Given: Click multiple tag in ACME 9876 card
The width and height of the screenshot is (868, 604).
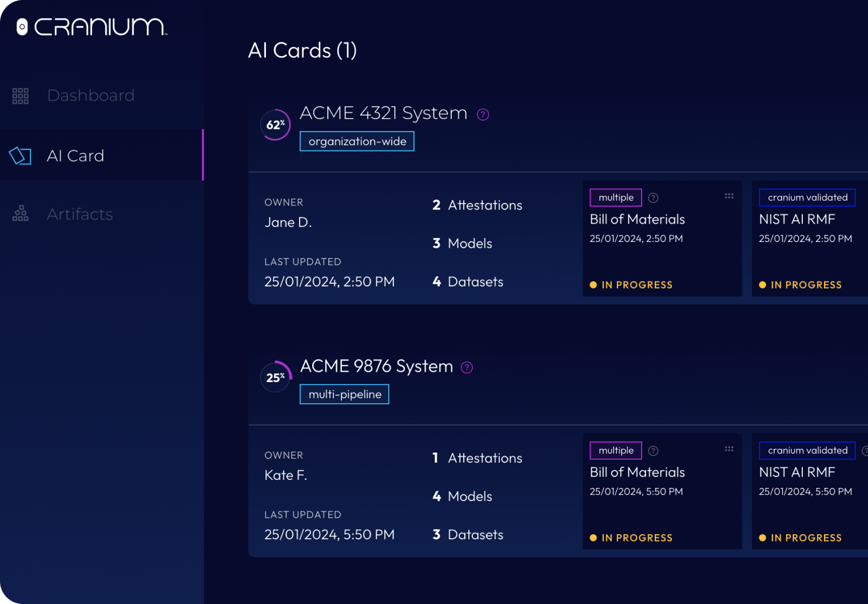Looking at the screenshot, I should pos(616,450).
